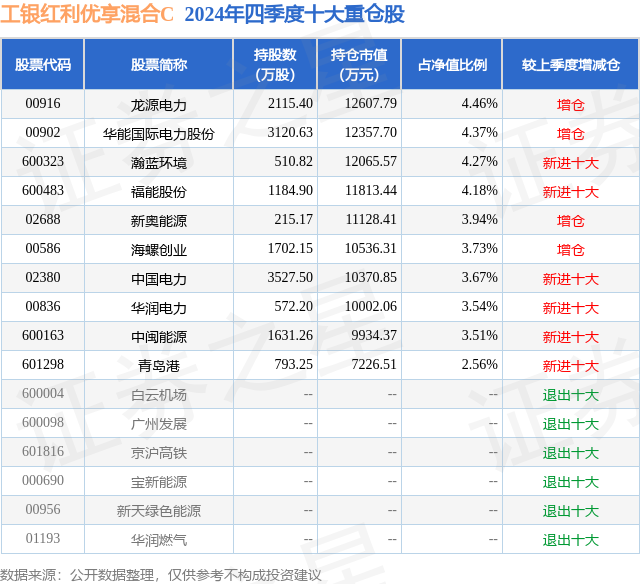The width and height of the screenshot is (640, 584).
Task: Select stock code 00916
Action: (43, 104)
